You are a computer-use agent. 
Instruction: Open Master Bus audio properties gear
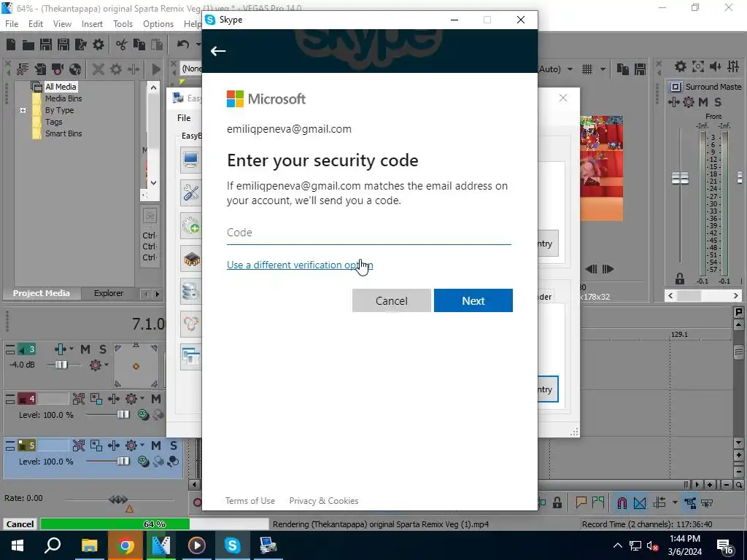681,66
